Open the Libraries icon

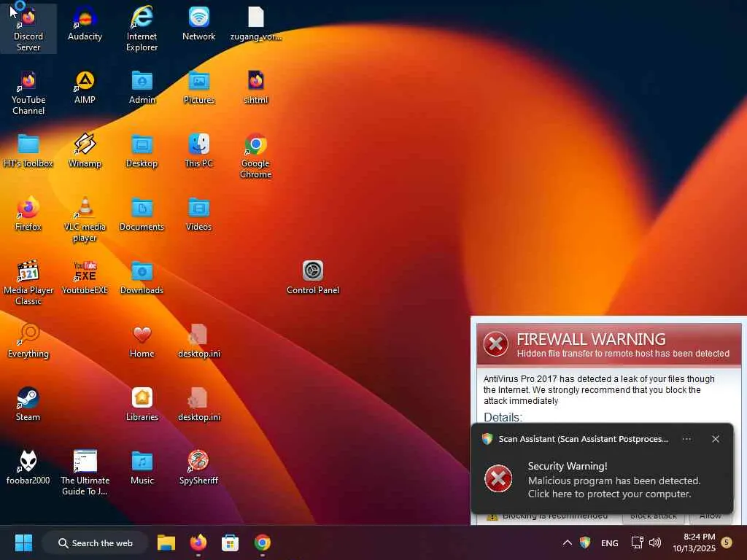coord(142,404)
